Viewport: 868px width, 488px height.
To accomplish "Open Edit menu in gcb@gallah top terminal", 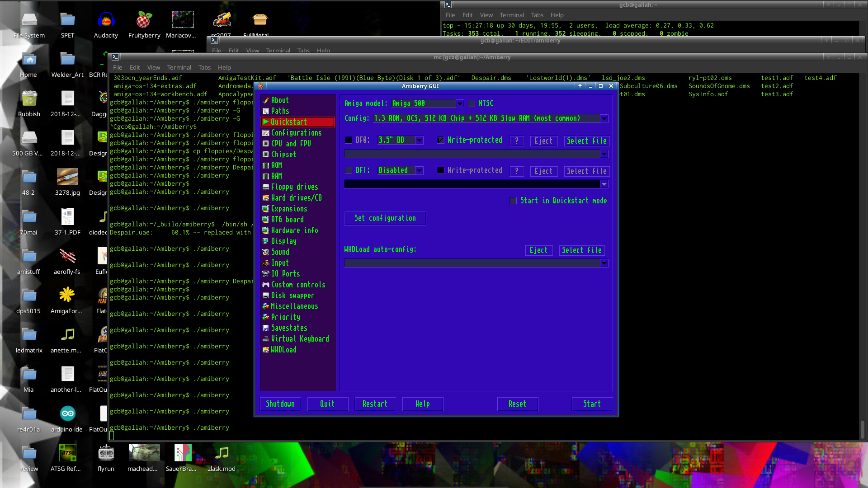I will [x=467, y=15].
